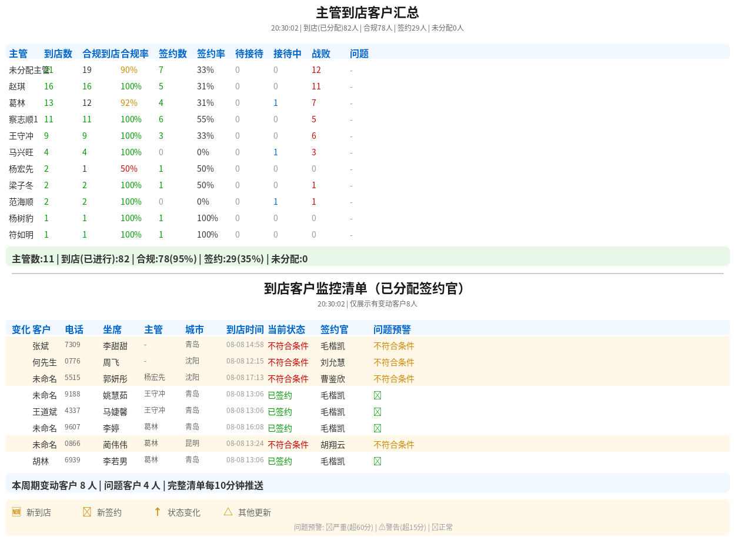Click 已签约 status in 李若男 row
The width and height of the screenshot is (735, 560).
coord(280,461)
